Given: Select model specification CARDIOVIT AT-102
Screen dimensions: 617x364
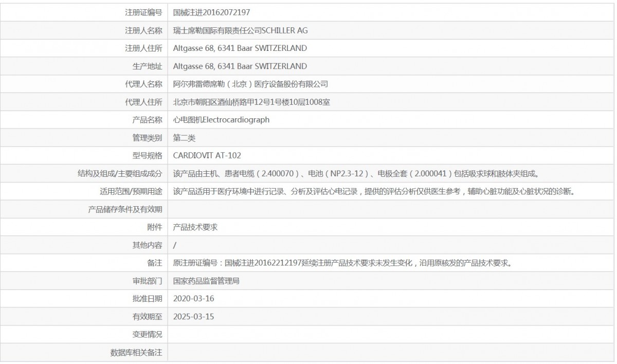Looking at the screenshot, I should coord(207,155).
